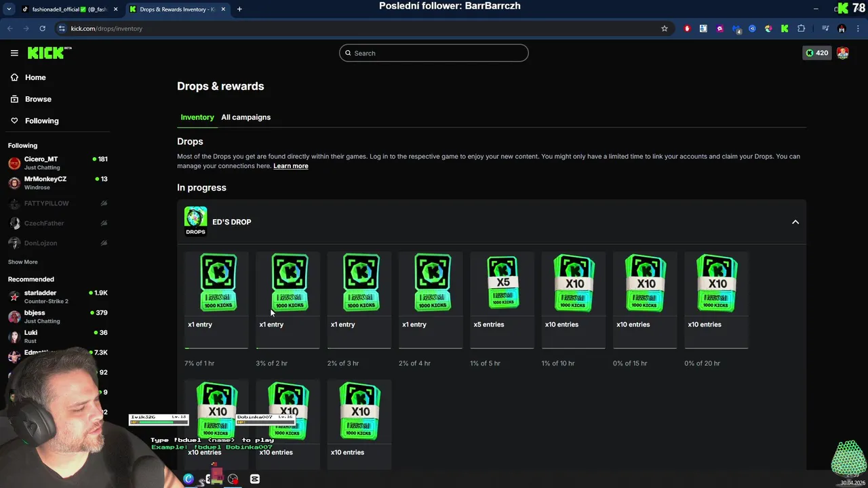868x488 pixels.
Task: Click the CapCut icon in taskbar
Action: pyautogui.click(x=255, y=479)
